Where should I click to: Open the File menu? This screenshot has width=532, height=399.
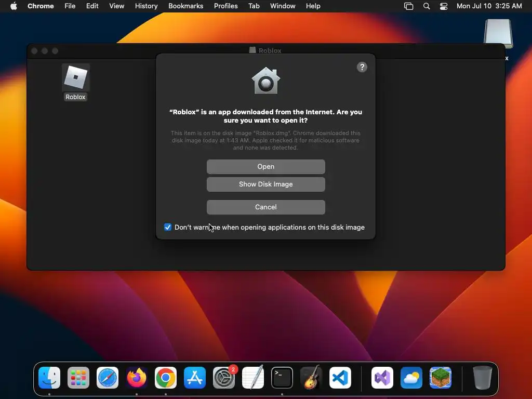tap(70, 6)
